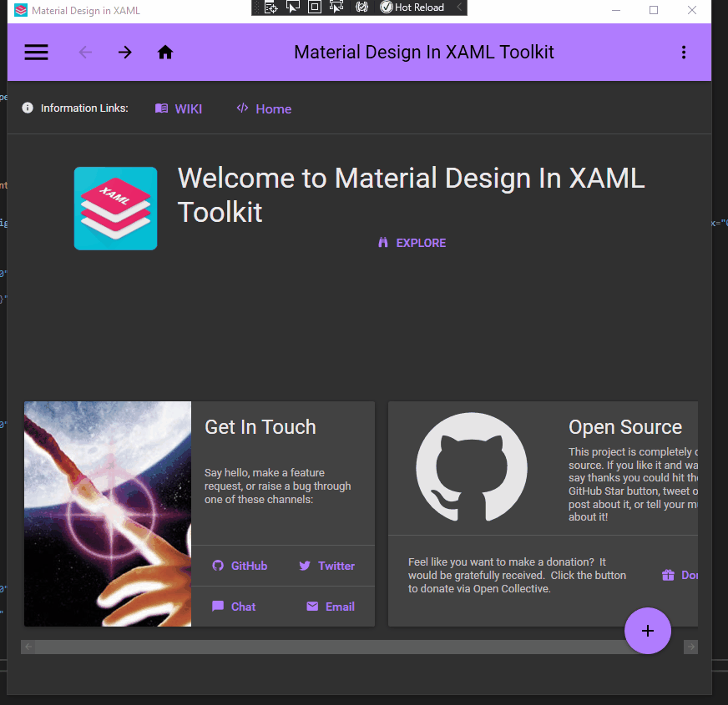The width and height of the screenshot is (728, 705).
Task: Click the scrollbar right arrow
Action: point(691,647)
